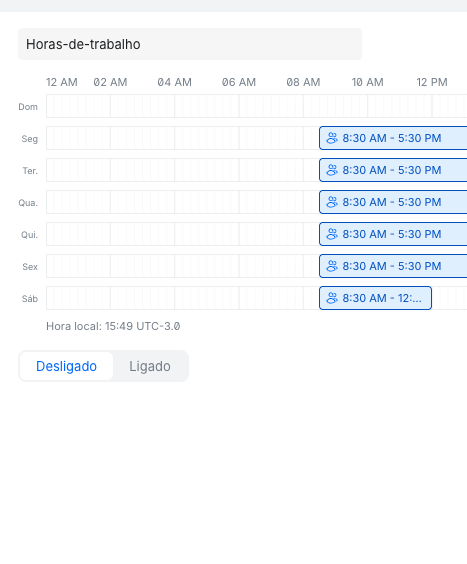This screenshot has width=467, height=564.
Task: Click Thursday's 8:30 AM - 5:30 PM time text
Action: point(392,234)
